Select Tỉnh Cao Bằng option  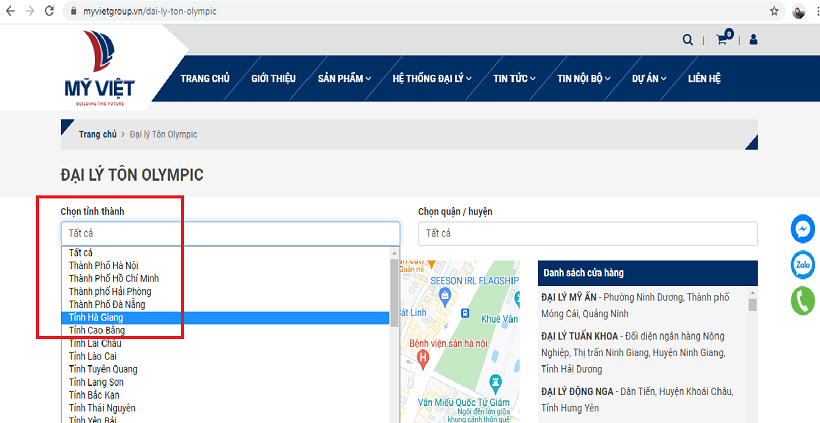coord(226,330)
